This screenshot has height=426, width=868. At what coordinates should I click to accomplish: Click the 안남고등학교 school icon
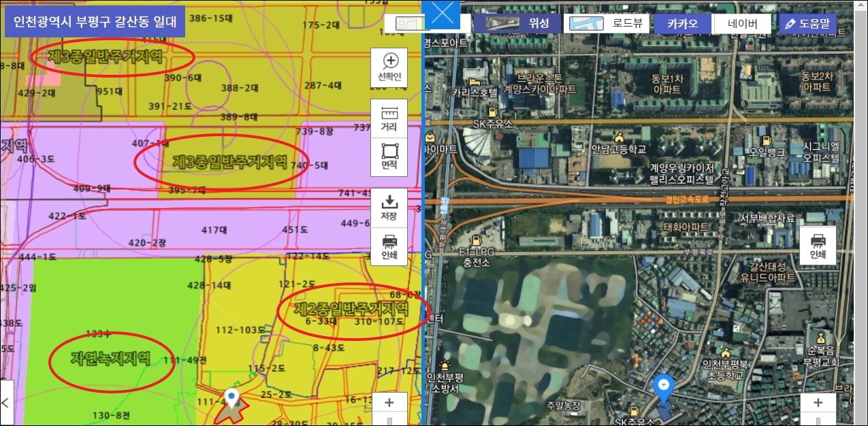click(x=619, y=136)
